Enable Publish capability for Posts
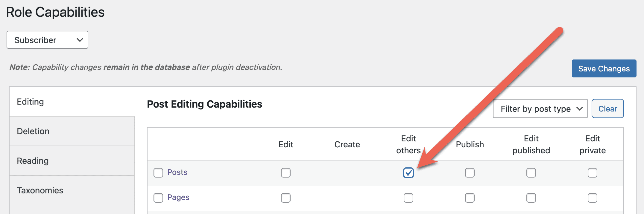Viewport: 644px width, 214px height. (470, 173)
